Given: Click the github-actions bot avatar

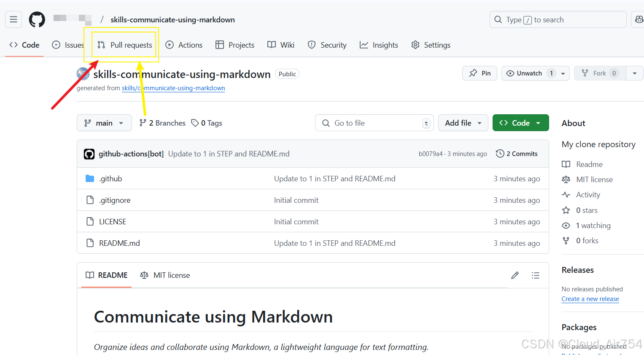Looking at the screenshot, I should 89,154.
